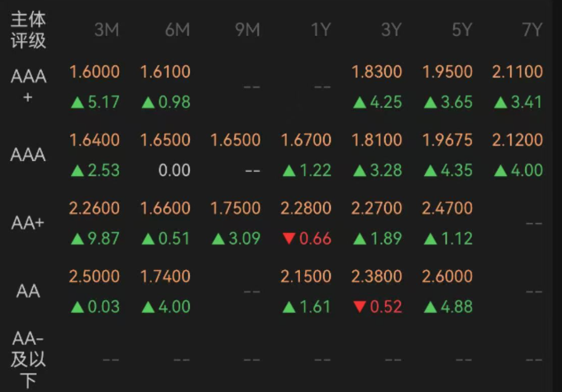
Task: Click the green up arrow beside 3.41
Action: coord(500,103)
